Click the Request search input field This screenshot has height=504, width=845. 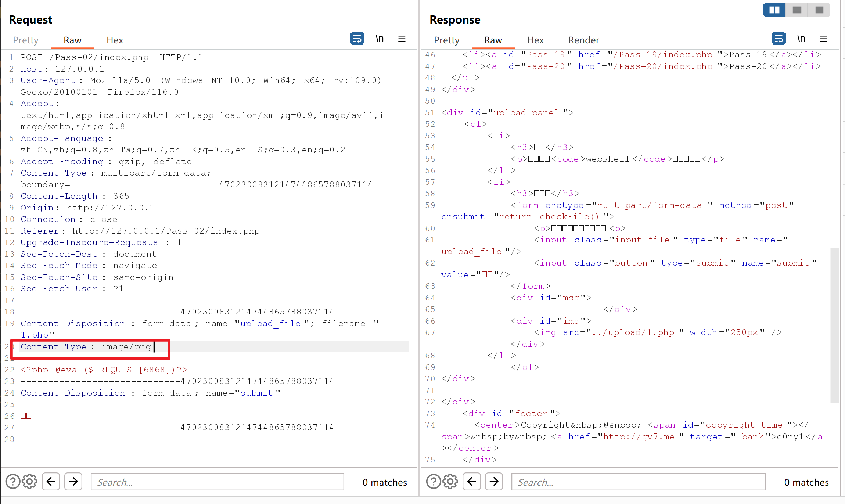point(217,482)
